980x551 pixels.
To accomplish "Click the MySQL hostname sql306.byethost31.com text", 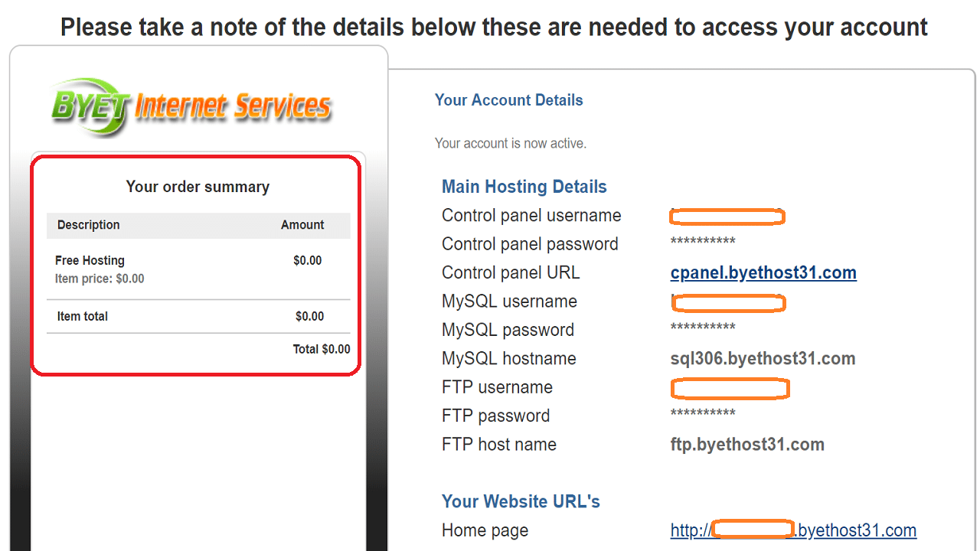I will tap(763, 359).
